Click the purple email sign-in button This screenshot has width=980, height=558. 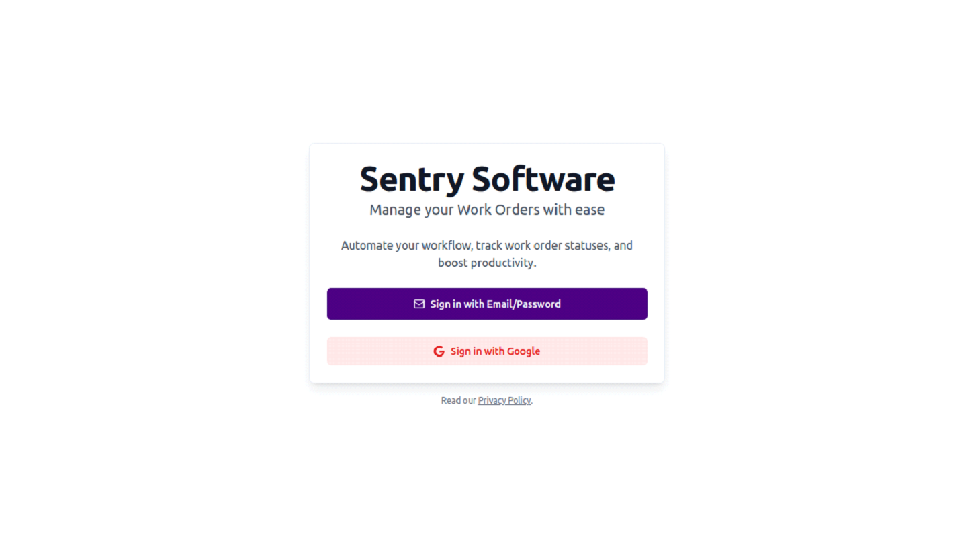pyautogui.click(x=487, y=304)
